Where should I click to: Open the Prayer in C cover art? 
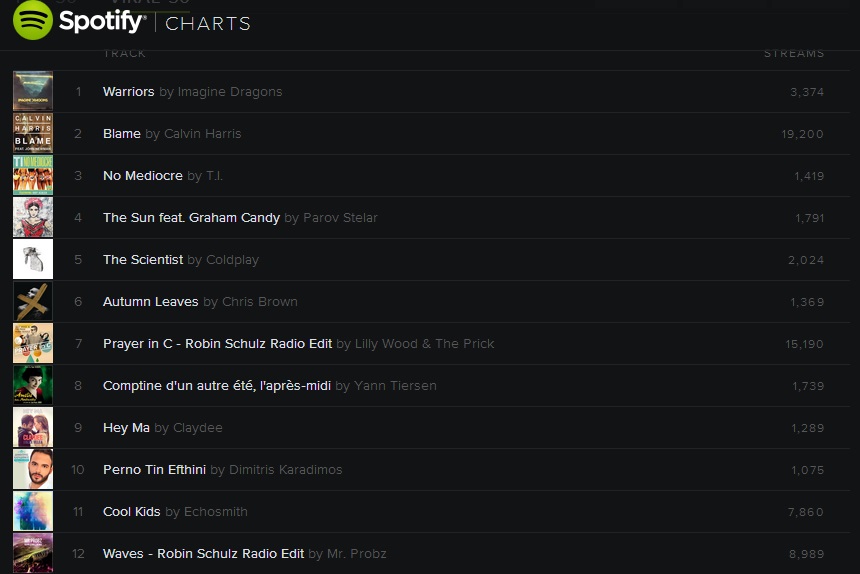click(33, 343)
